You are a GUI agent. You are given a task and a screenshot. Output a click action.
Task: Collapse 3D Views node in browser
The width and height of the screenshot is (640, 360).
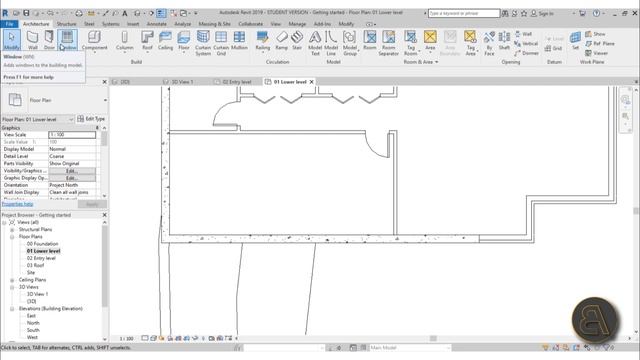pyautogui.click(x=12, y=287)
